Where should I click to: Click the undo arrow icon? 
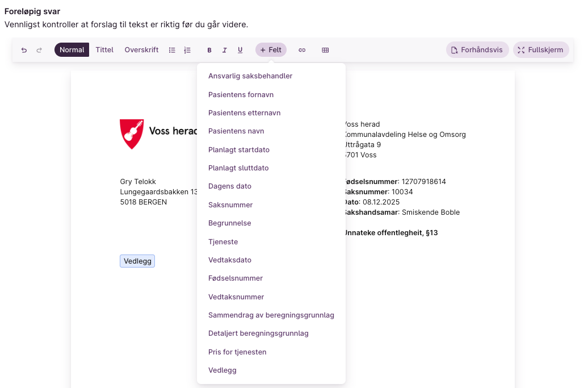[24, 50]
